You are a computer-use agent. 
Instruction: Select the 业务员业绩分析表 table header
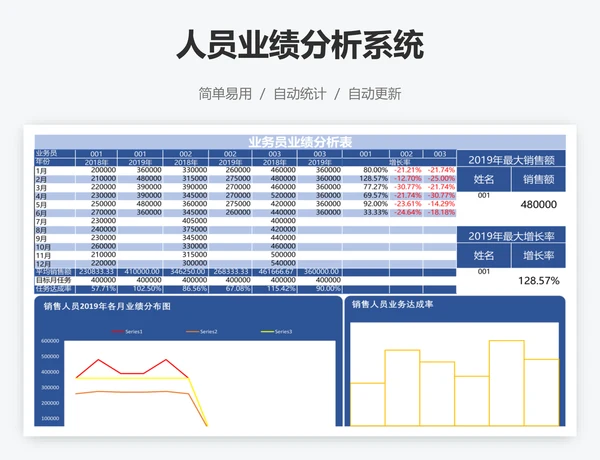pos(300,142)
